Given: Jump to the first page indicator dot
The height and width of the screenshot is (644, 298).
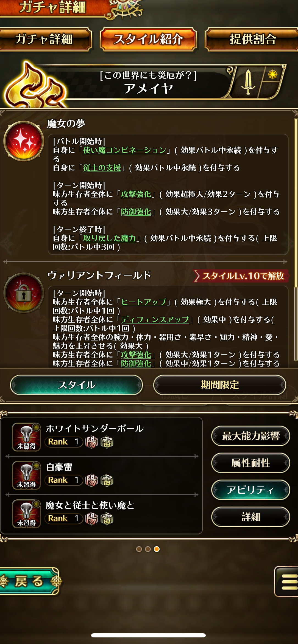Looking at the screenshot, I should [139, 549].
